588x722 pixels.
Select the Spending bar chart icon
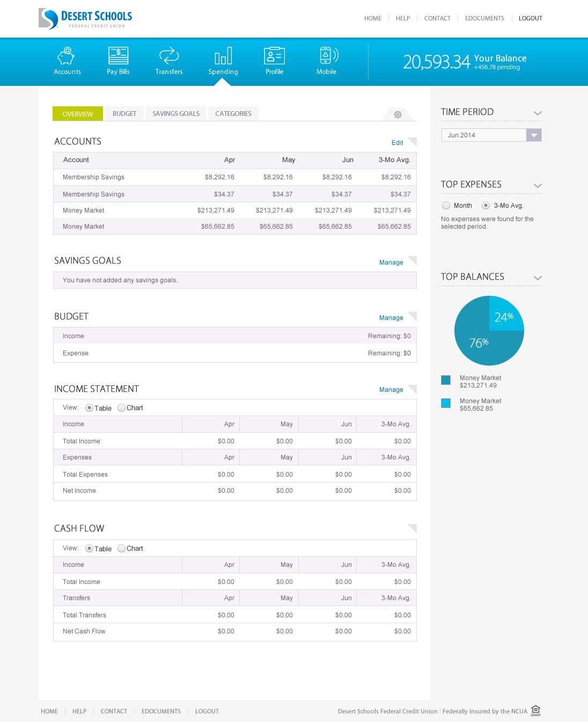click(x=223, y=56)
